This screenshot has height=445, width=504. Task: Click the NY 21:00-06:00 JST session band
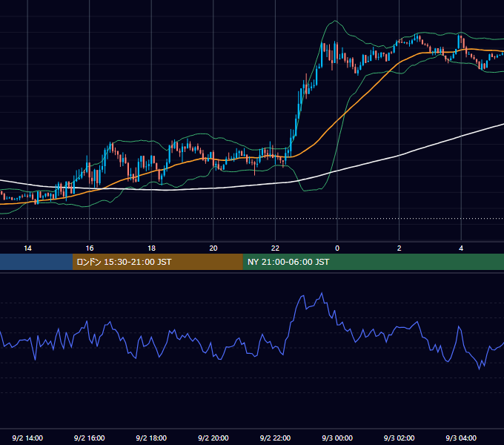pos(373,262)
